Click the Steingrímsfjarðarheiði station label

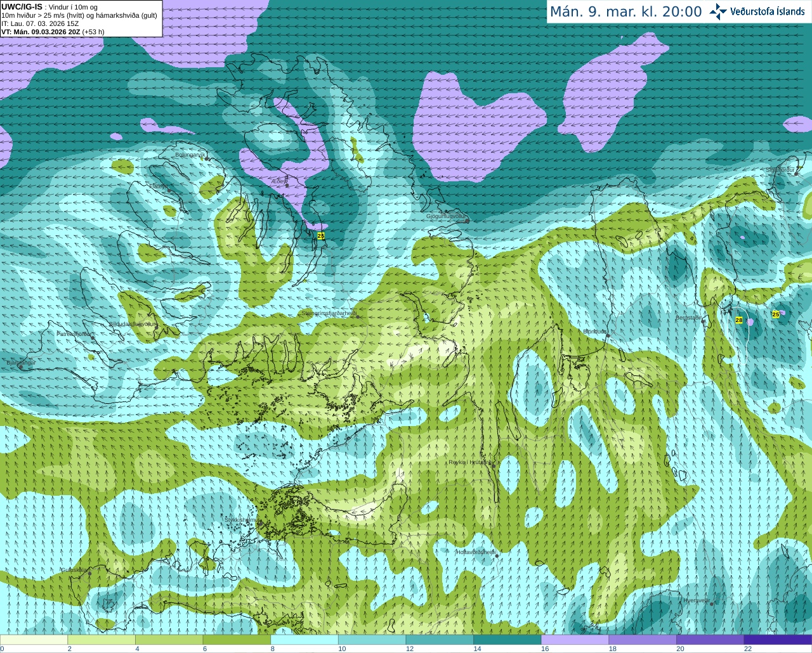click(x=329, y=313)
